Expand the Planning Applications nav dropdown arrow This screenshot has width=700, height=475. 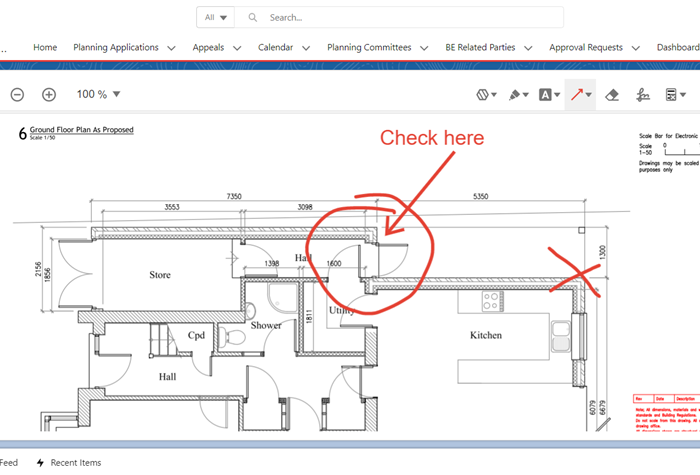tap(171, 47)
